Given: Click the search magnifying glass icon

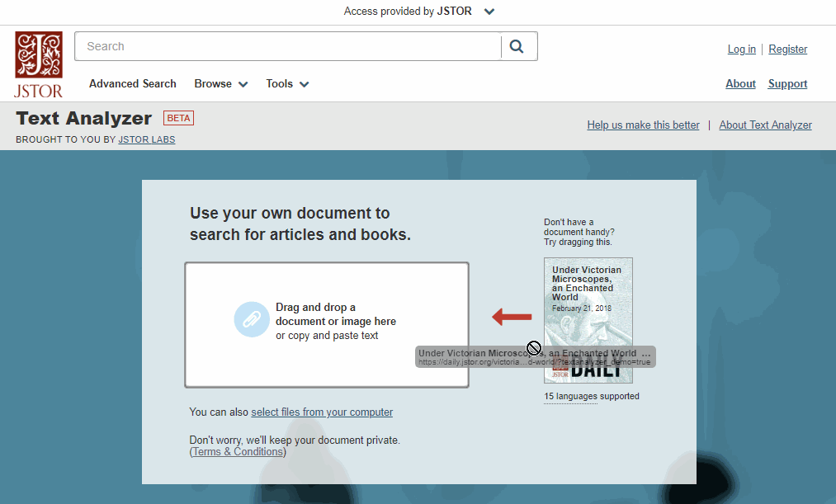Looking at the screenshot, I should tap(518, 46).
